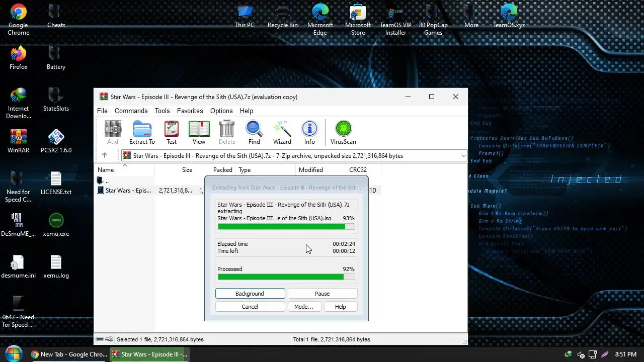Click the Windows Start button
This screenshot has height=362, width=644.
14,354
